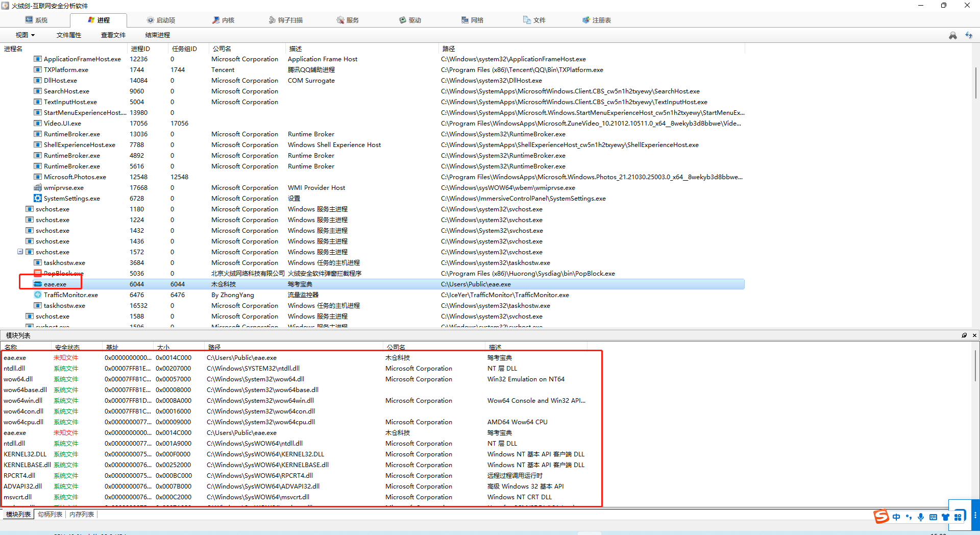Sort modules by 安全状态 column header

point(77,347)
